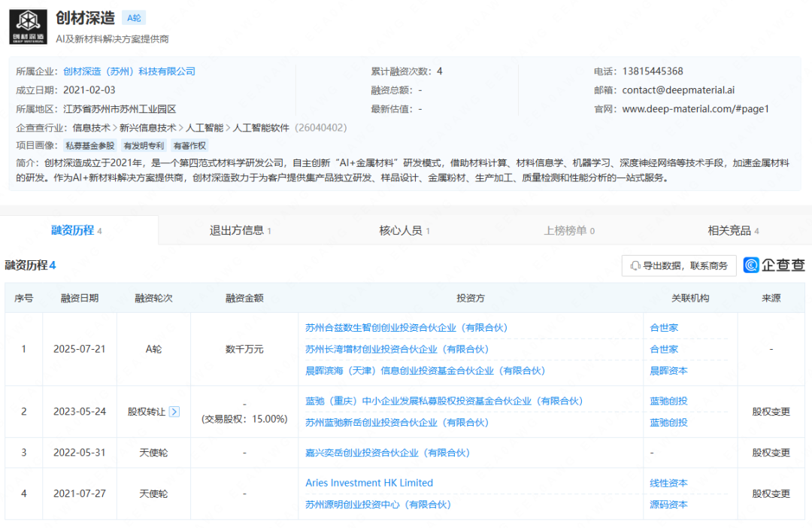Click the 有发明专利 tag

(144, 146)
